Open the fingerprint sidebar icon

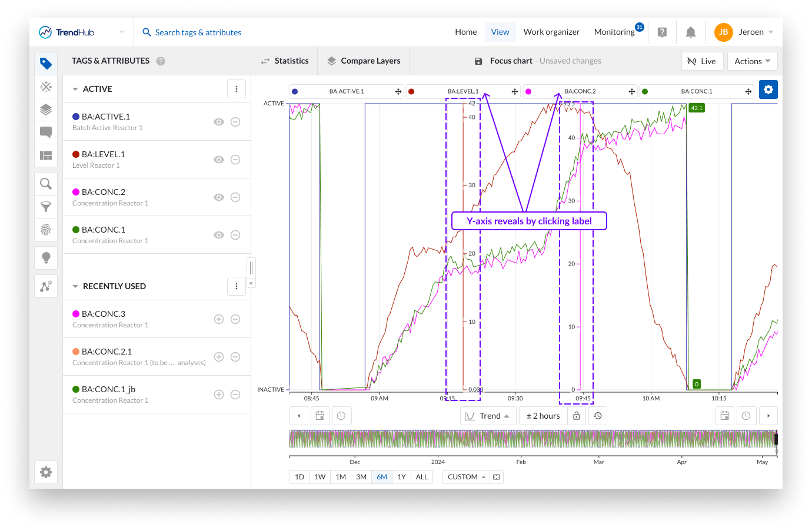(x=46, y=230)
